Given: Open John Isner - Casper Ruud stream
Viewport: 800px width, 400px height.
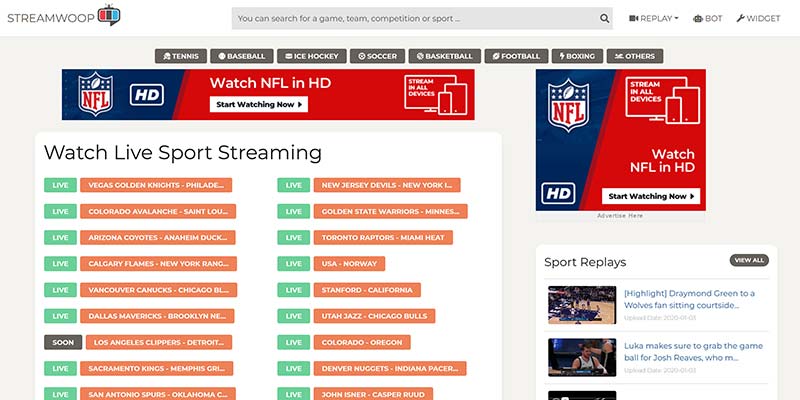Looking at the screenshot, I should coord(373,394).
